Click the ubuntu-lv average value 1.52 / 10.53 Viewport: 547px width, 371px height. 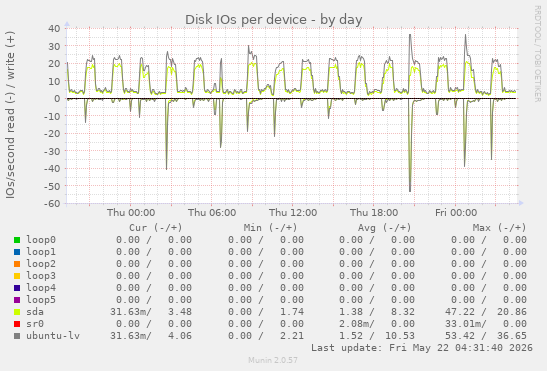click(x=377, y=336)
